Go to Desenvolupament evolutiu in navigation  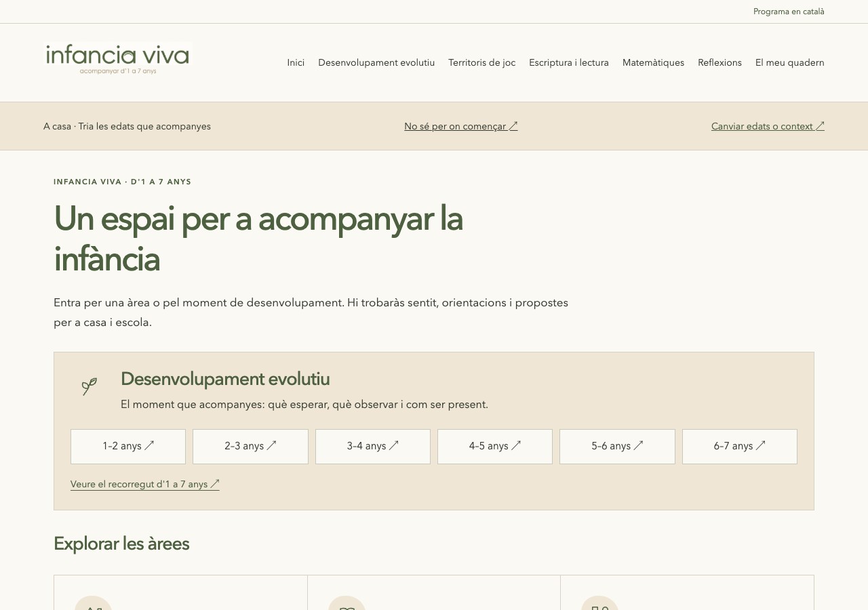click(x=376, y=63)
